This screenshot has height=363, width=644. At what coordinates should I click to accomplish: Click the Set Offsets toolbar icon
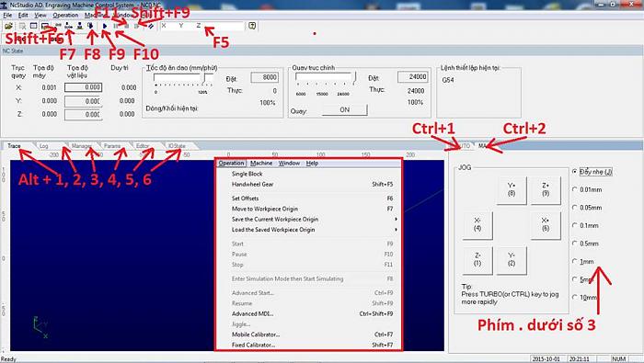[x=58, y=26]
